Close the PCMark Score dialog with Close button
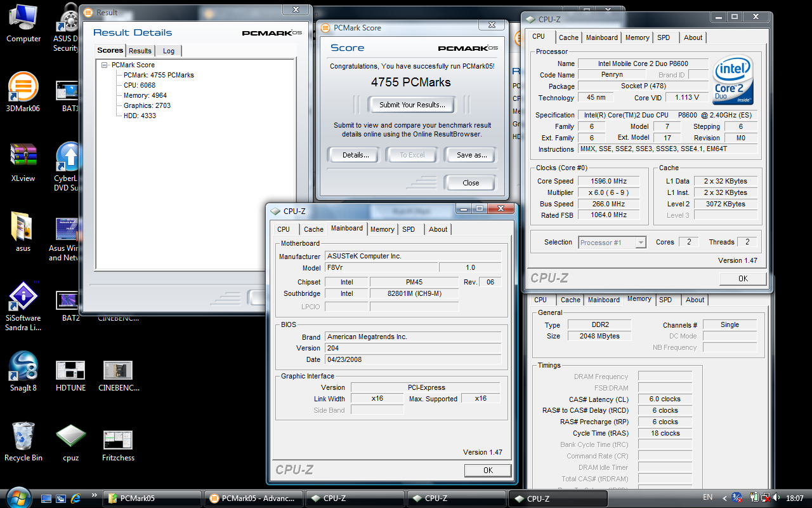The image size is (812, 508). point(471,183)
